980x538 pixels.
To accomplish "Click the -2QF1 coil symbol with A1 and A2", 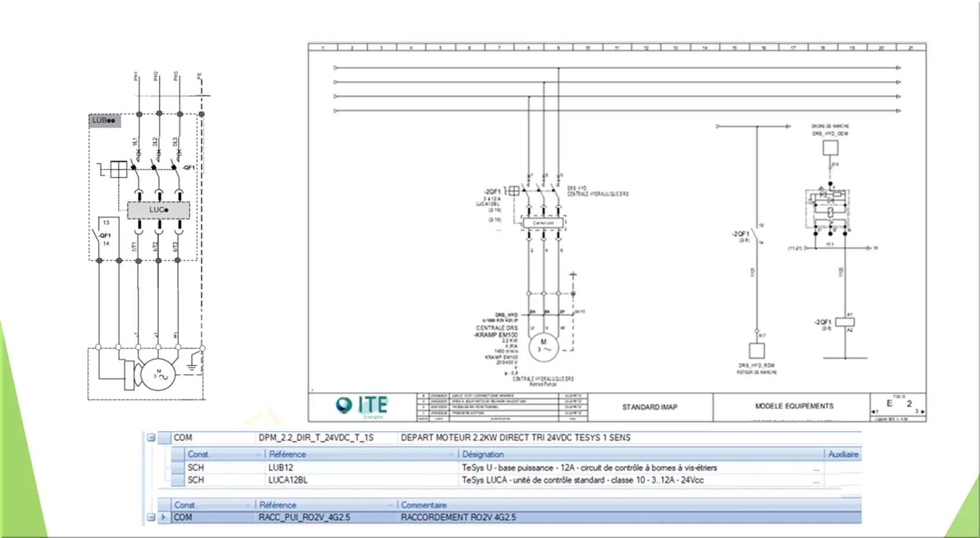I will click(845, 322).
